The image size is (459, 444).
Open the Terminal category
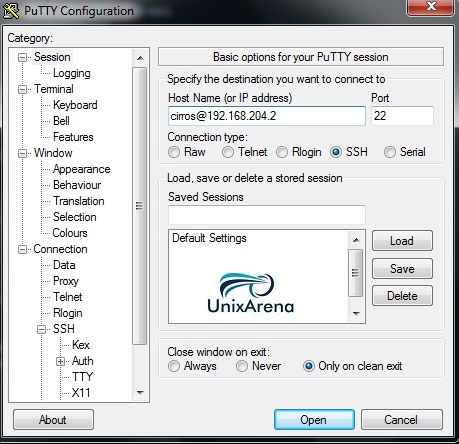[x=54, y=89]
